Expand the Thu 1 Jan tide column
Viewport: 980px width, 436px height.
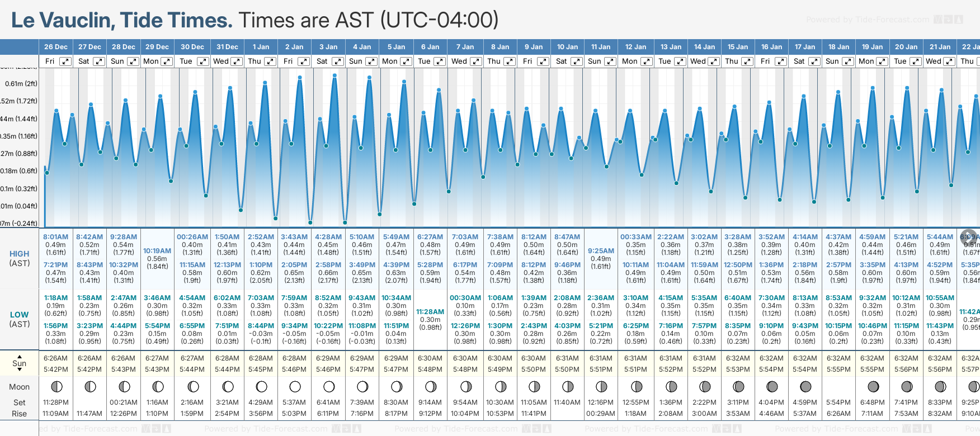(x=270, y=61)
